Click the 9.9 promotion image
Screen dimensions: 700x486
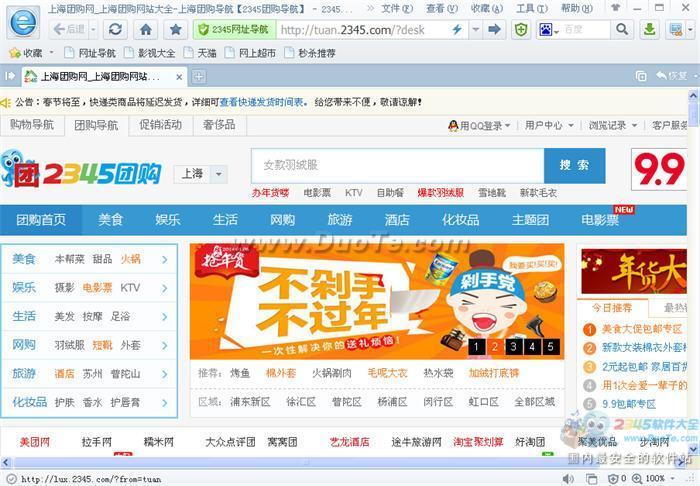pyautogui.click(x=659, y=170)
